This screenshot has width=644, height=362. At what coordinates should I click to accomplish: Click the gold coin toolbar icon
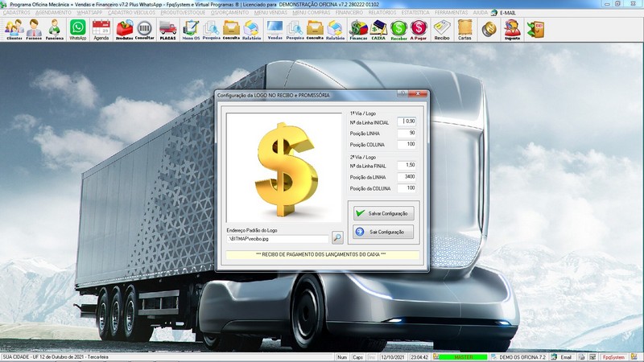pyautogui.click(x=489, y=30)
